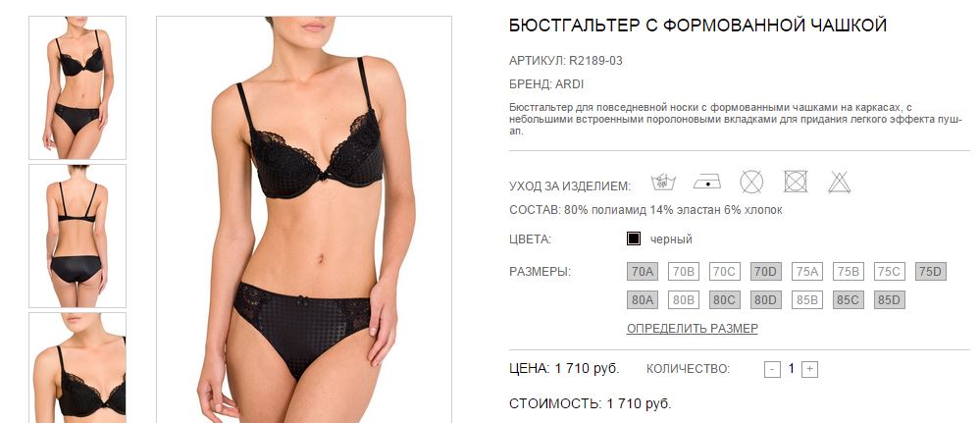The width and height of the screenshot is (980, 423).
Task: Click the do-not-tumble-dry square icon
Action: 796,182
